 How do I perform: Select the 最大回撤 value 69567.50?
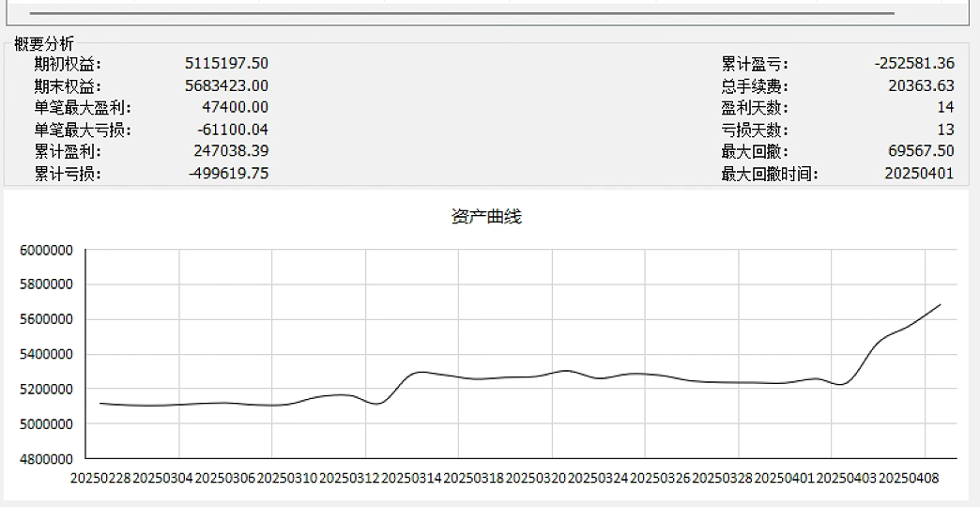[920, 151]
